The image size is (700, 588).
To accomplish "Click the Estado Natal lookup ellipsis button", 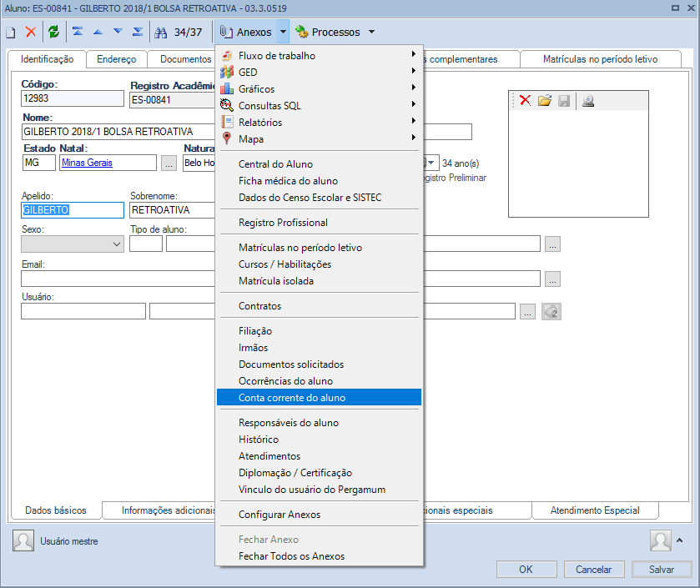I will (x=169, y=163).
